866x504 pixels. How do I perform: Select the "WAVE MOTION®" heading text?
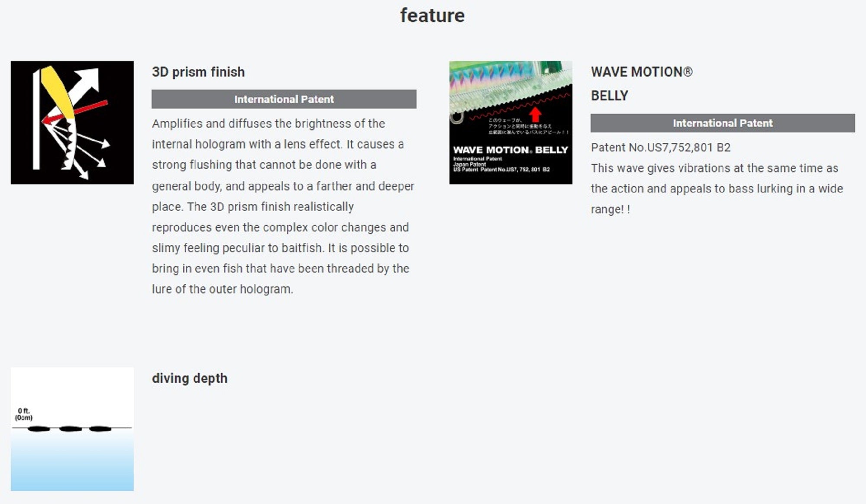641,72
